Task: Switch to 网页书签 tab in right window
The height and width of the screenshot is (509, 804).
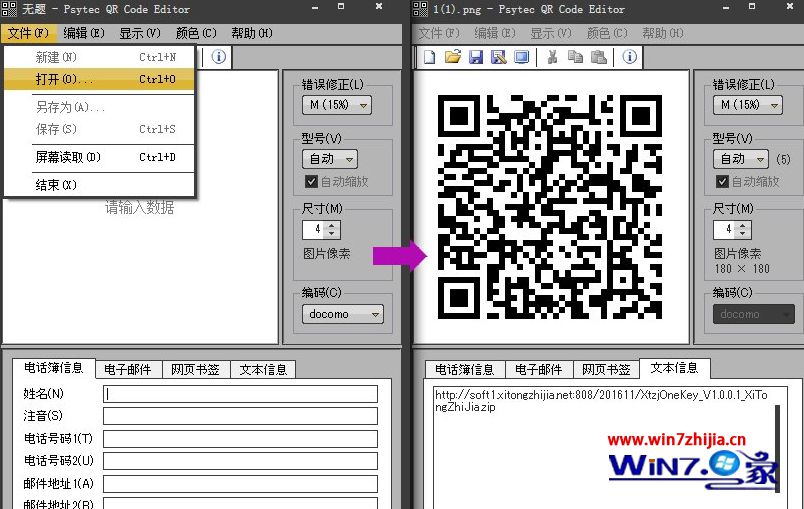Action: click(606, 370)
